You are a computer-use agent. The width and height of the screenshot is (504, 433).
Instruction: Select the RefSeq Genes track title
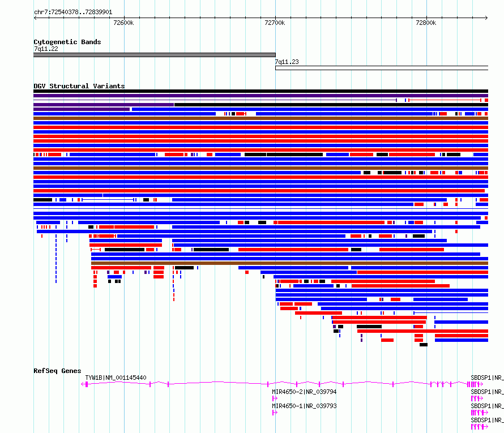57,371
